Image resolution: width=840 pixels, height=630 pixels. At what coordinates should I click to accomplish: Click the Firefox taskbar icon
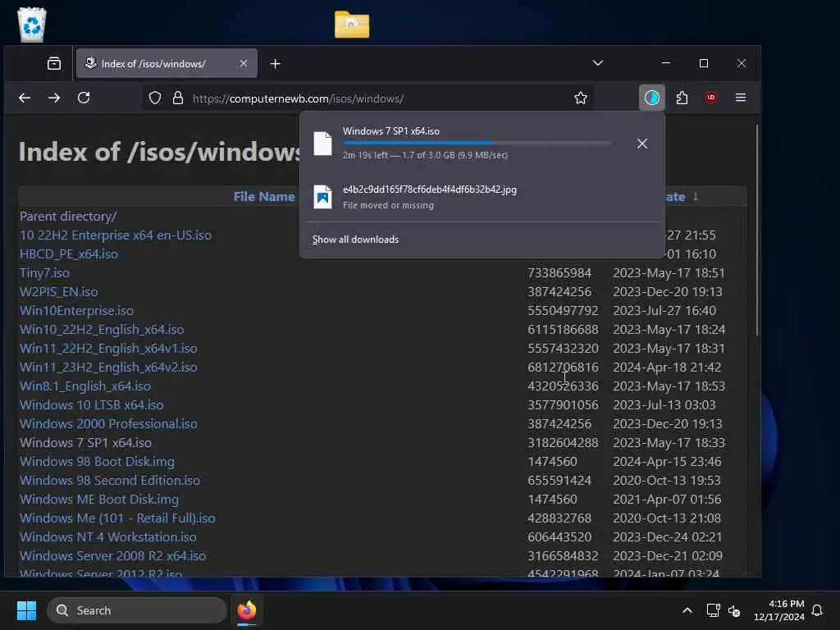pos(247,610)
